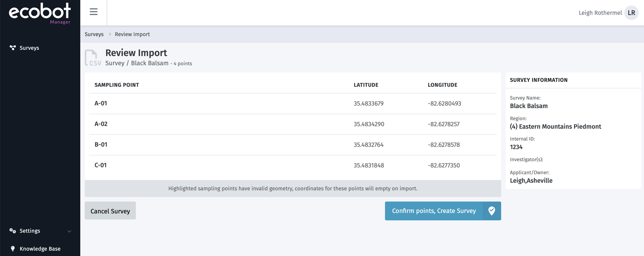The image size is (644, 256).
Task: Click the Latitude column header
Action: click(366, 85)
